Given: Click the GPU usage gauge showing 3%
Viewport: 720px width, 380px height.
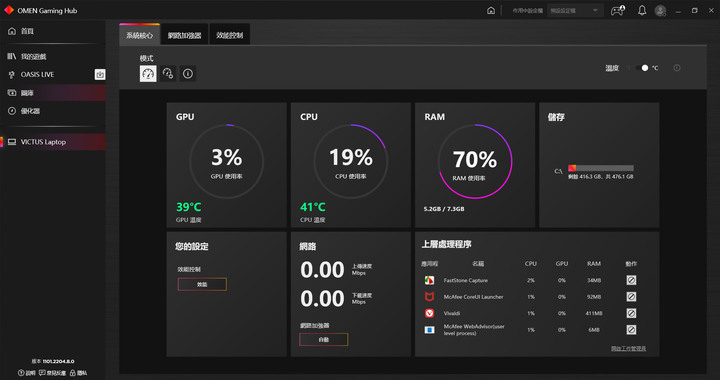Looking at the screenshot, I should [226, 162].
